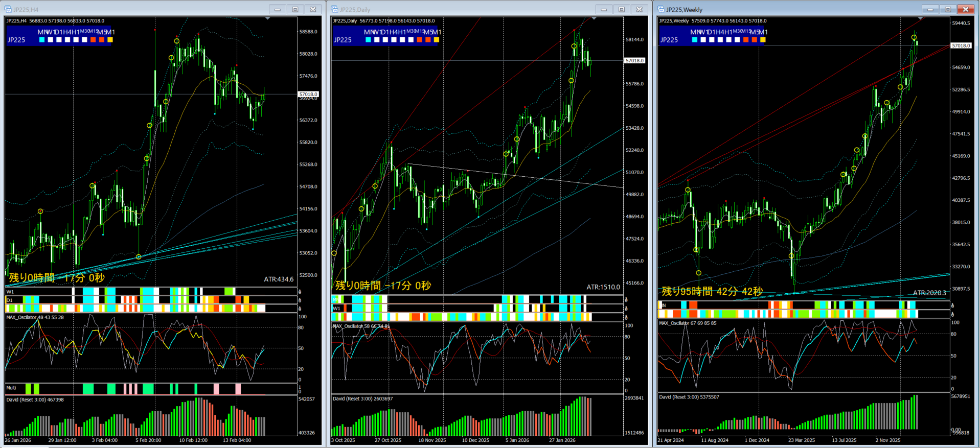Click the MN timeframe label in H4 chart

coord(42,32)
